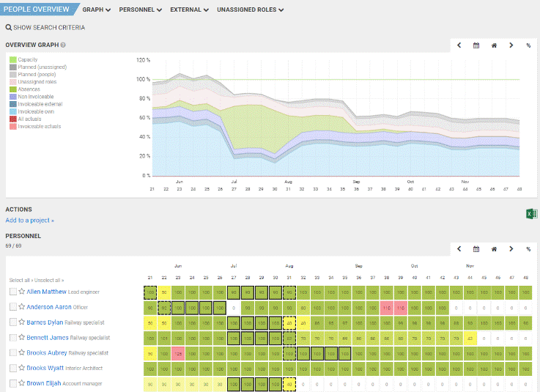This screenshot has width=540, height=392.
Task: Click Brown Elijah week 31 cell 40
Action: 289,384
